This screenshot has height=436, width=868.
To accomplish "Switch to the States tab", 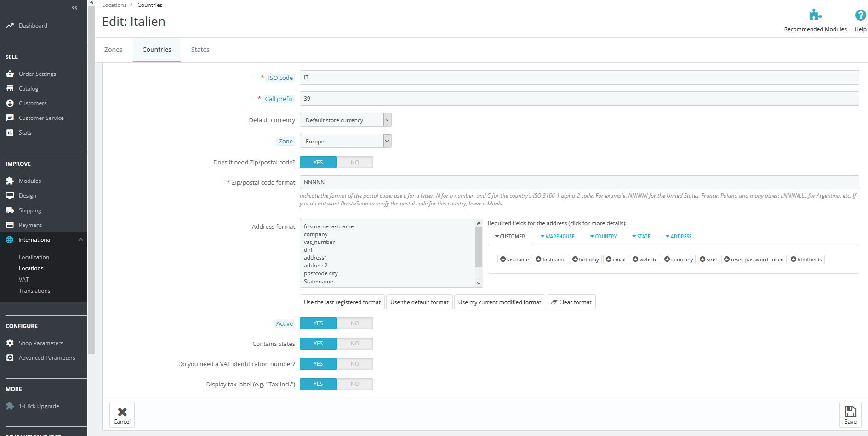I will tap(200, 50).
